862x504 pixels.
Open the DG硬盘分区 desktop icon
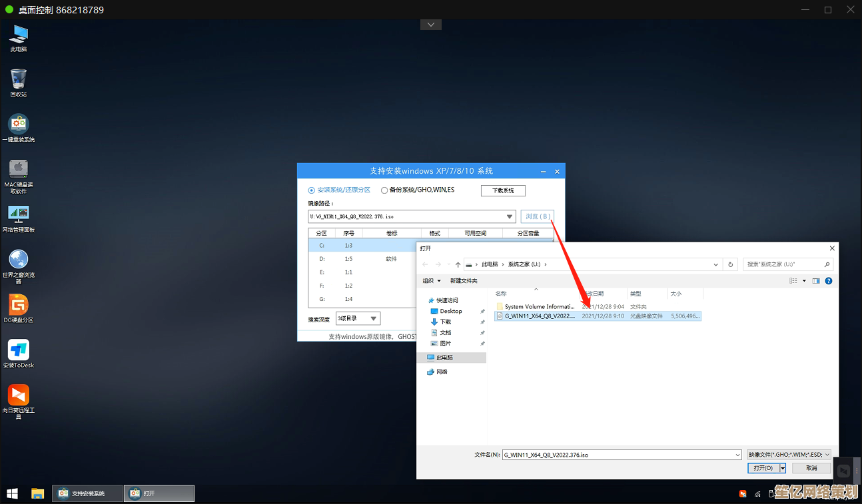pyautogui.click(x=18, y=306)
